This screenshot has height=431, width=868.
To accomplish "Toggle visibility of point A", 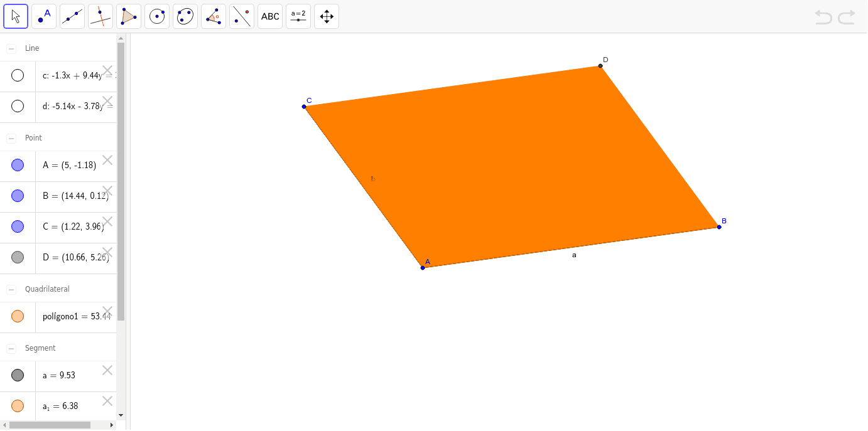I will [18, 165].
